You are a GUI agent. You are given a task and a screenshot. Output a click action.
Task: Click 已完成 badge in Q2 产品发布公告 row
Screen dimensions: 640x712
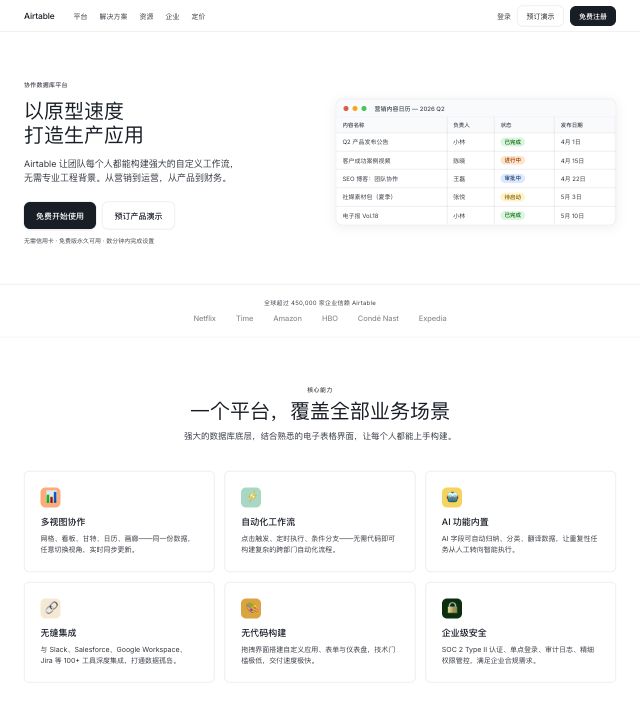pos(513,142)
